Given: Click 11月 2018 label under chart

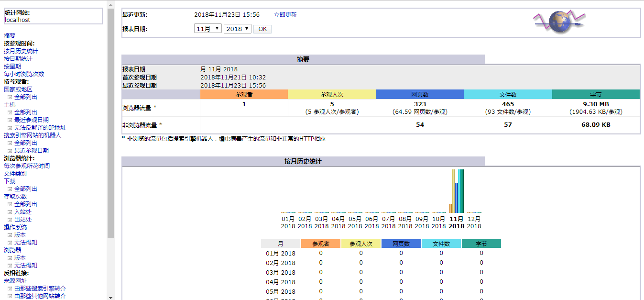Looking at the screenshot, I should pyautogui.click(x=456, y=222).
